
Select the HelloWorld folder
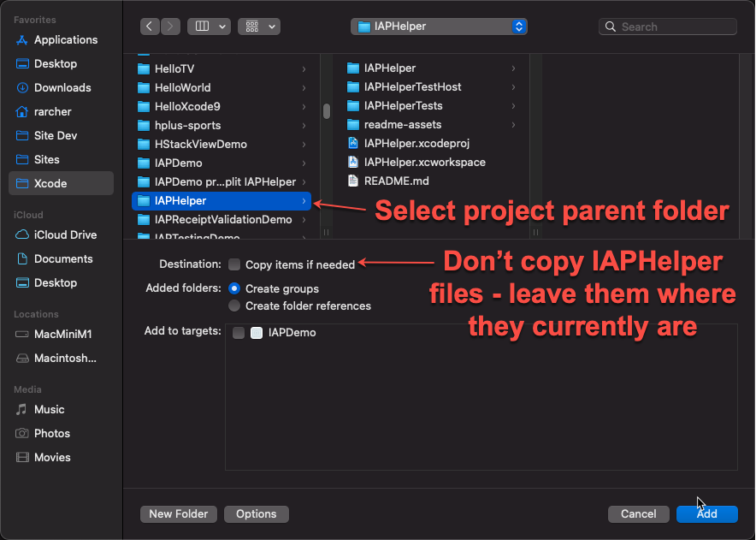tap(221, 88)
